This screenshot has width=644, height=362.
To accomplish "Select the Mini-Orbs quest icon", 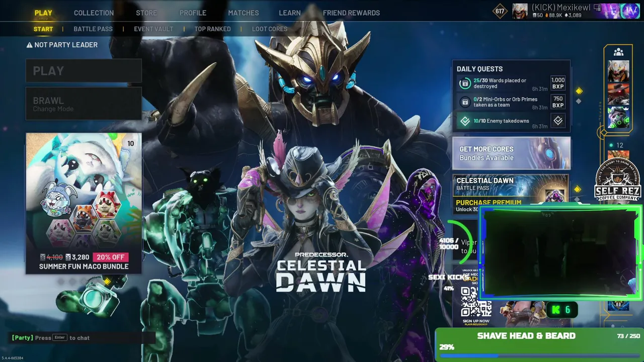I will (465, 102).
